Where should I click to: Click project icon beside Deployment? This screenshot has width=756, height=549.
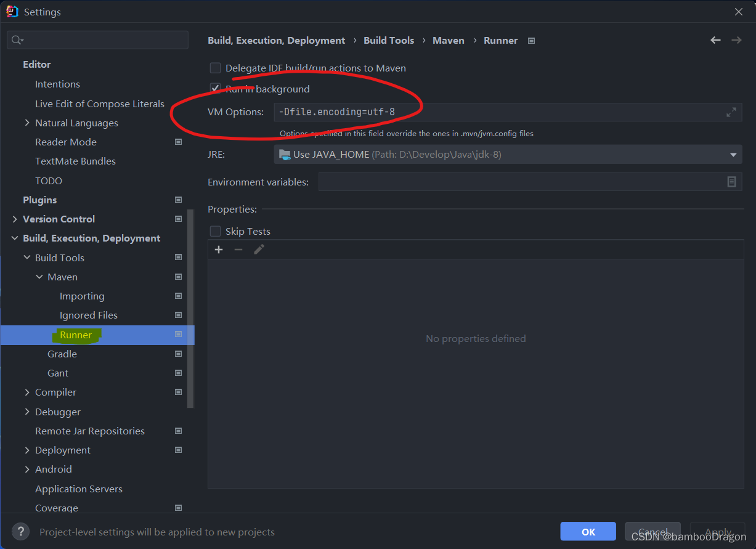click(179, 450)
